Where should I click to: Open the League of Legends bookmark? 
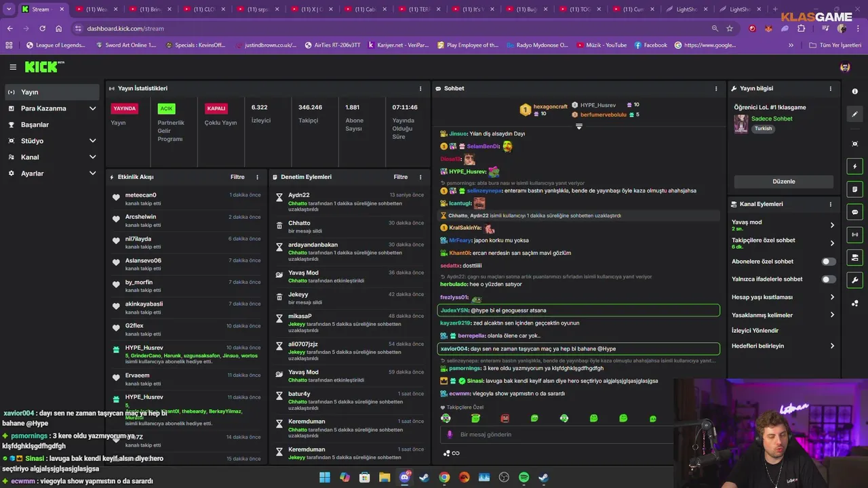pyautogui.click(x=56, y=45)
